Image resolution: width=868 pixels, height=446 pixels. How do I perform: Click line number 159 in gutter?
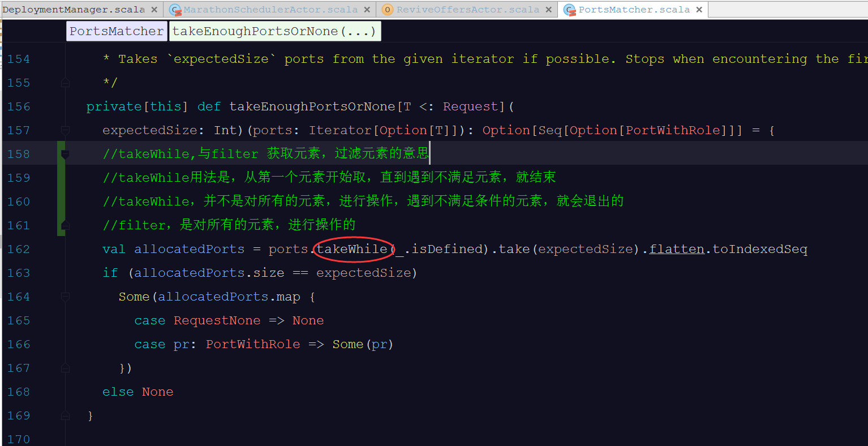point(18,178)
